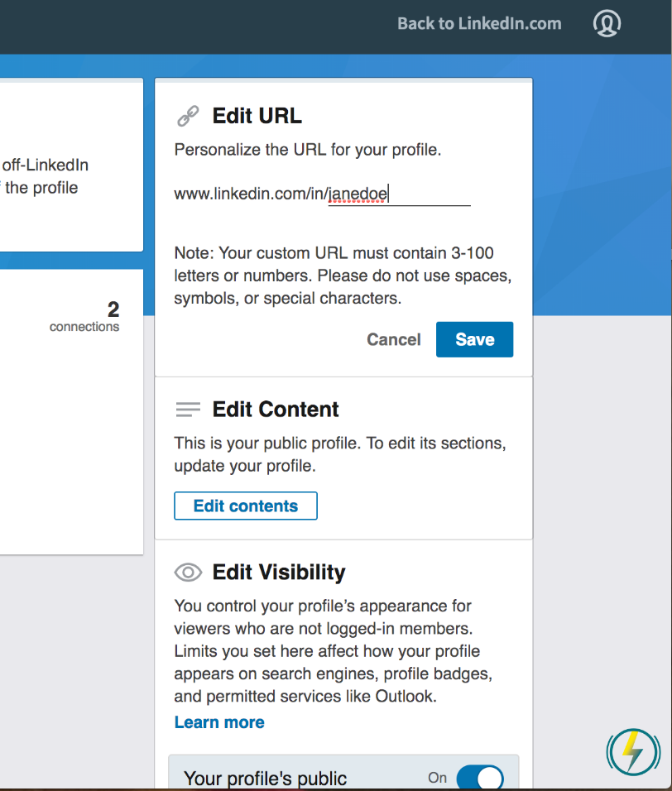Click the "Your profile's public" label
Viewport: 672px width, 791px height.
point(266,779)
